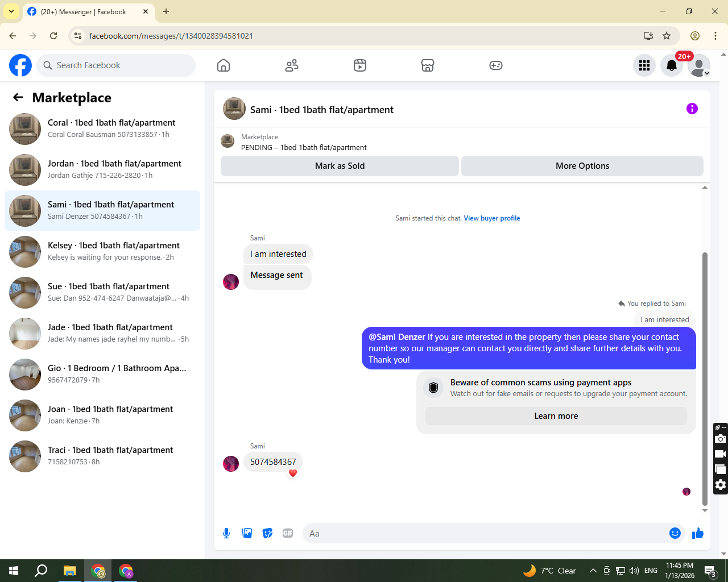Open the View buyer profile link
The image size is (728, 582).
492,218
